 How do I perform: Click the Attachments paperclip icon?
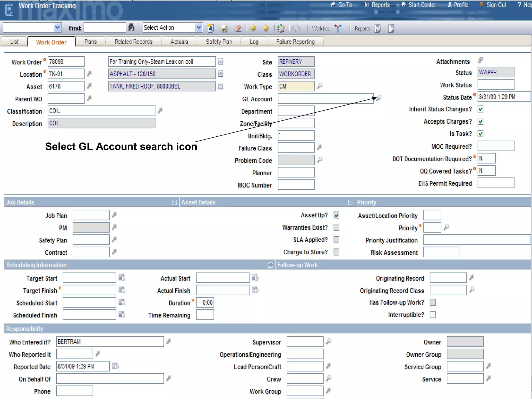pos(481,60)
